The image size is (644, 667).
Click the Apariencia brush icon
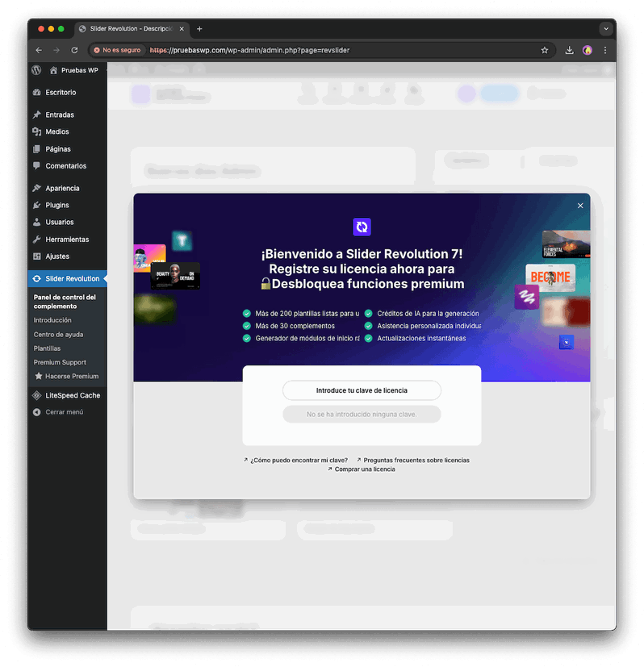[37, 188]
